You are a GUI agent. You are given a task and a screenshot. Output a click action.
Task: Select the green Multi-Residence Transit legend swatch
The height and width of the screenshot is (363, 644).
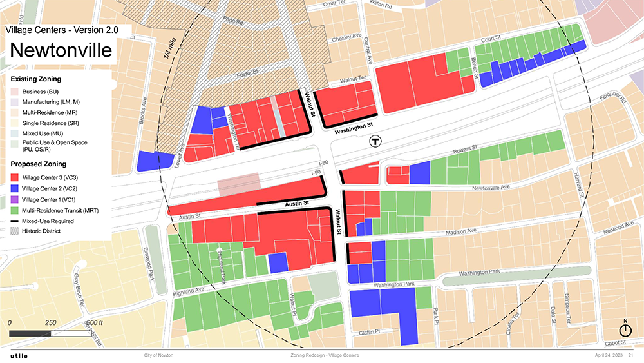(14, 210)
